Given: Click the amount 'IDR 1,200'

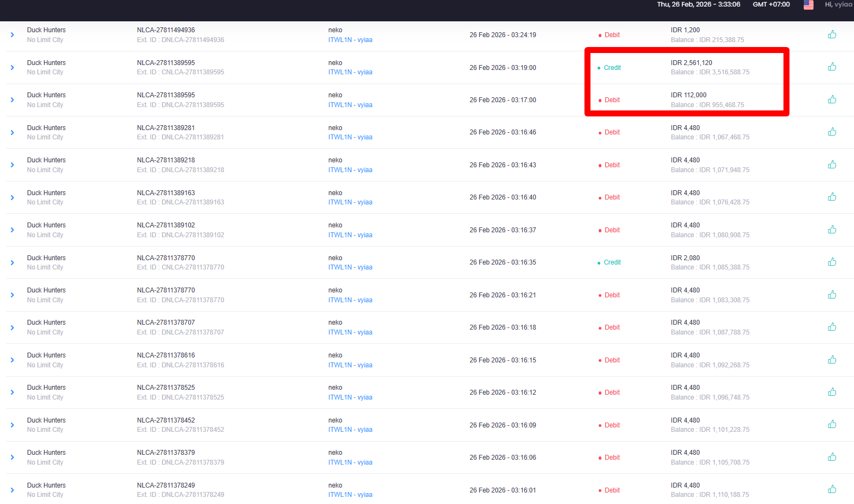Looking at the screenshot, I should pos(686,30).
